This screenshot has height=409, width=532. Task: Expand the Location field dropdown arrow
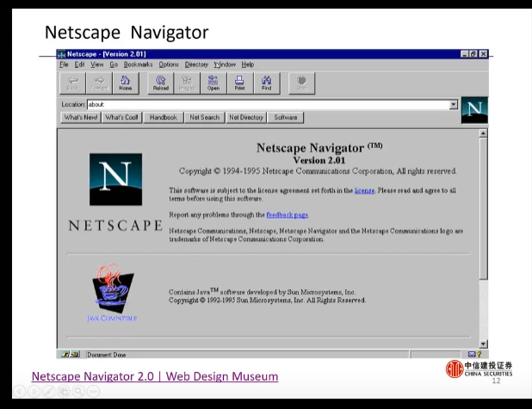(x=454, y=104)
